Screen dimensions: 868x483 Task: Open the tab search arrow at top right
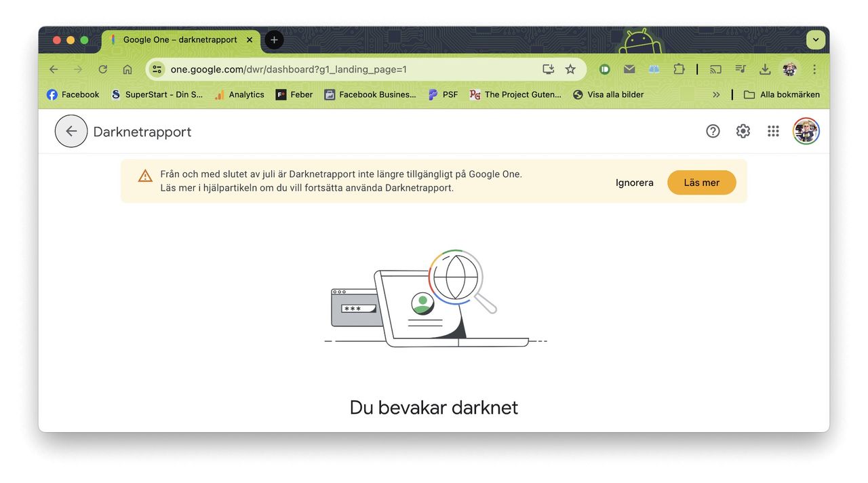[815, 39]
